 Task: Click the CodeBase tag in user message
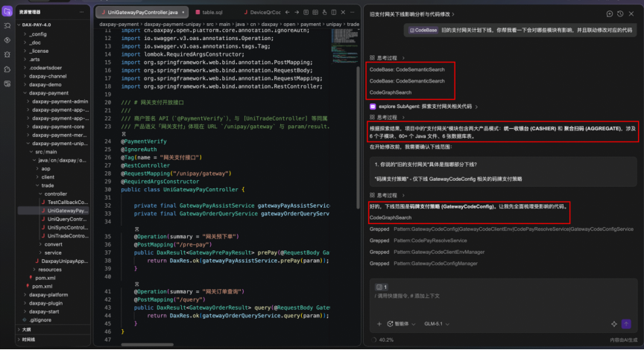(423, 30)
